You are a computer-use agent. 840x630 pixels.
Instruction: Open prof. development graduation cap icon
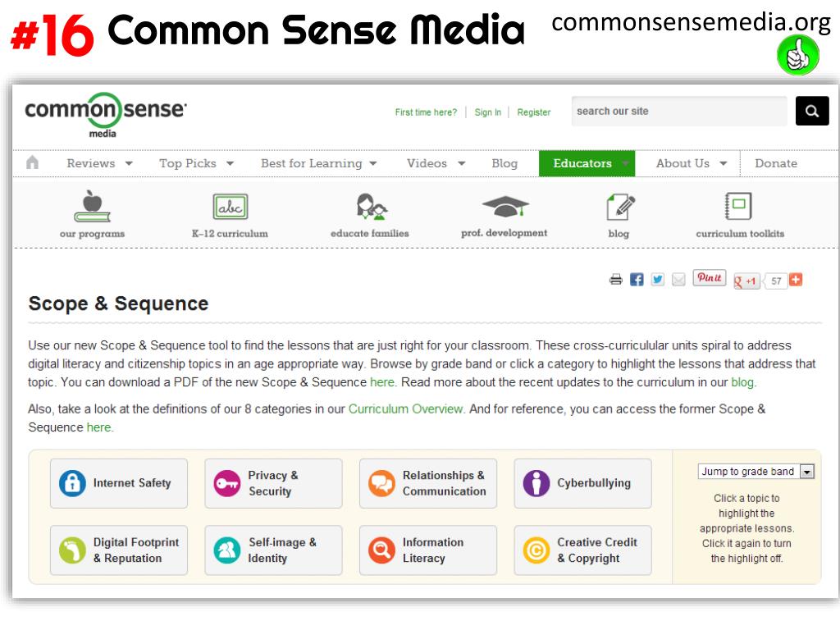coord(505,206)
